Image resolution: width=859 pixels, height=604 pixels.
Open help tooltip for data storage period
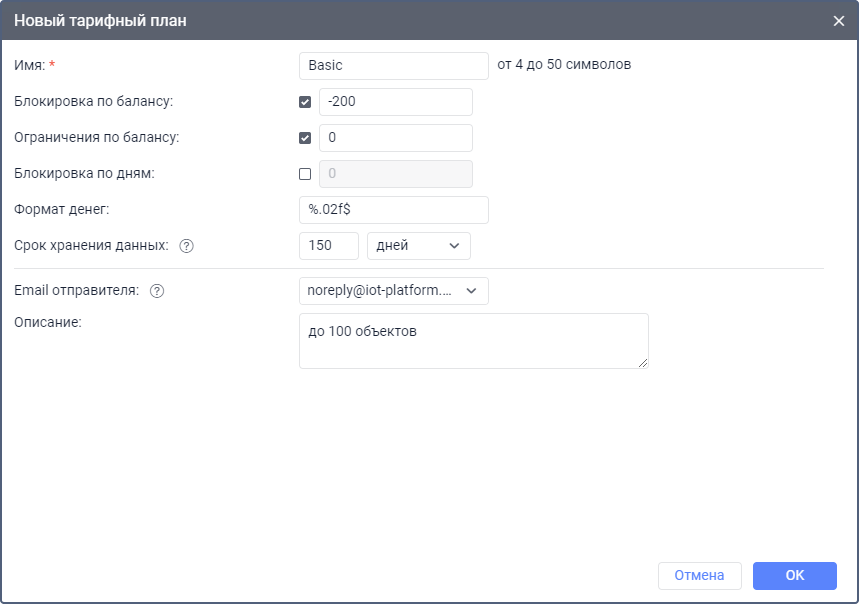(x=186, y=246)
